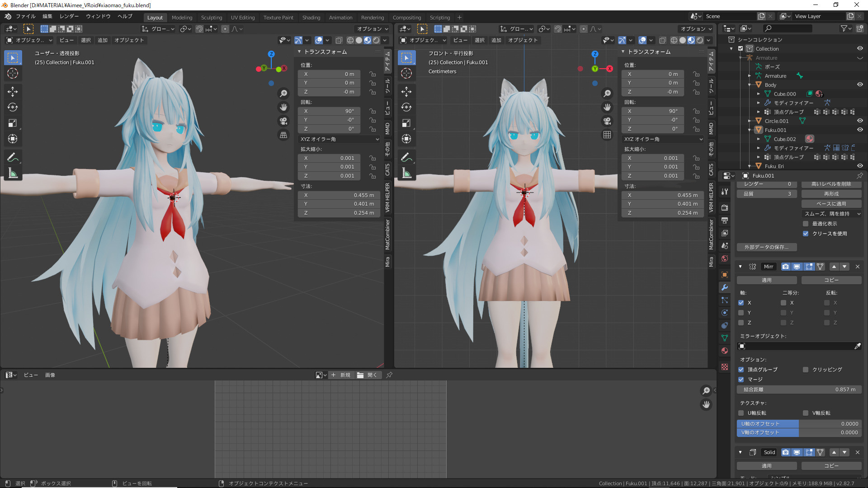Open the Object Data green triangle tab
Viewport: 868px width, 488px height.
click(x=725, y=338)
